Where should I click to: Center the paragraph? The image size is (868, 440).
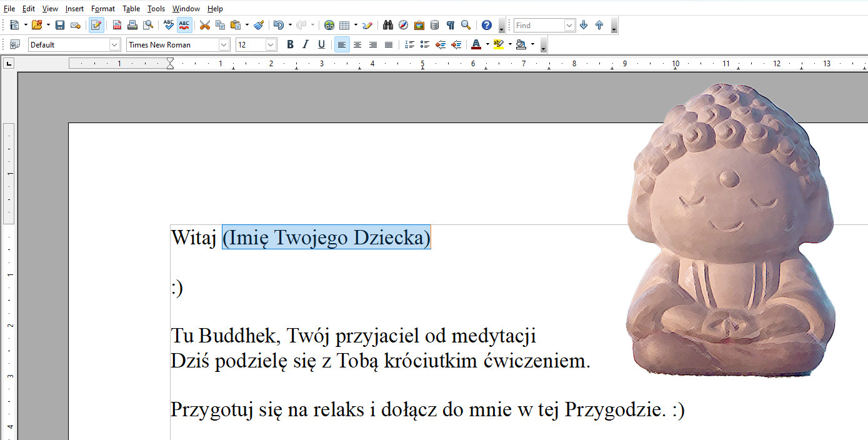(x=357, y=44)
